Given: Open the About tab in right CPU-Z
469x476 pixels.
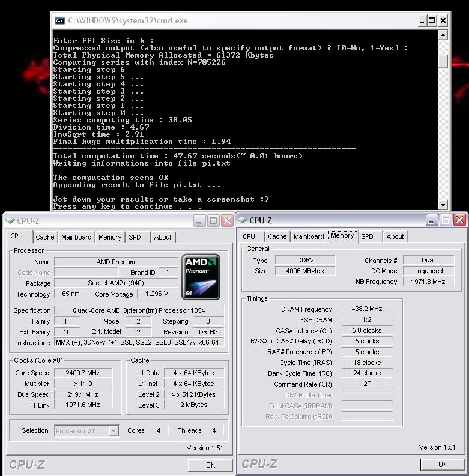Looking at the screenshot, I should coord(395,236).
